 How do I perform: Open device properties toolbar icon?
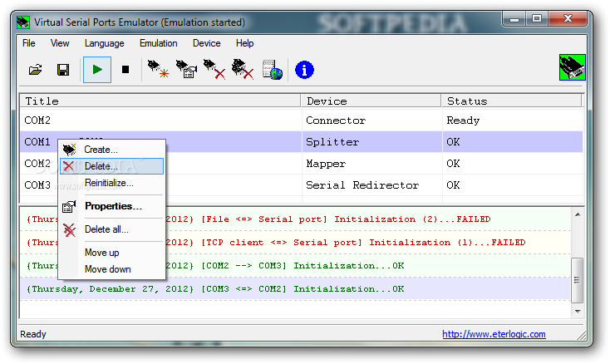pos(187,69)
